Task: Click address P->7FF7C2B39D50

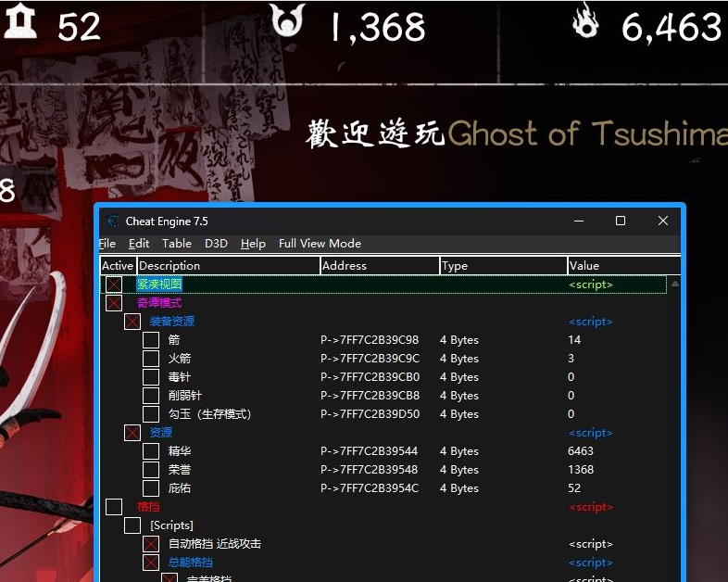Action: click(370, 414)
